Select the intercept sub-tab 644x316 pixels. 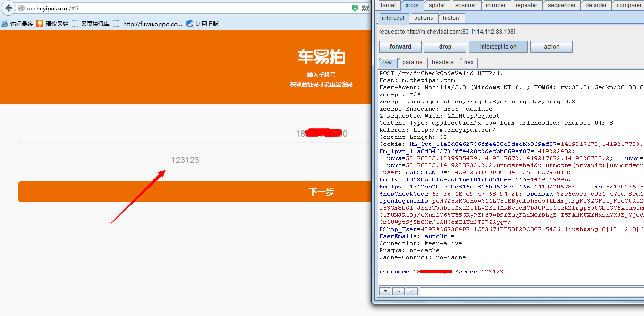click(x=393, y=18)
